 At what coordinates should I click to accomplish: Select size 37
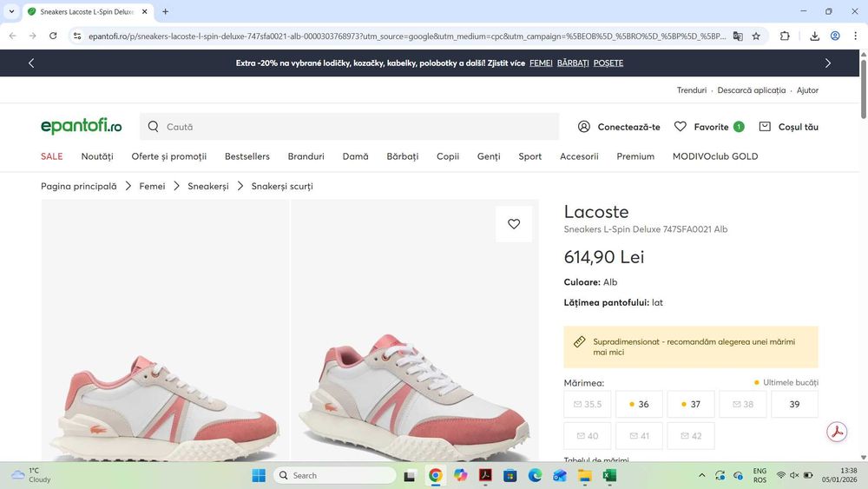(691, 404)
